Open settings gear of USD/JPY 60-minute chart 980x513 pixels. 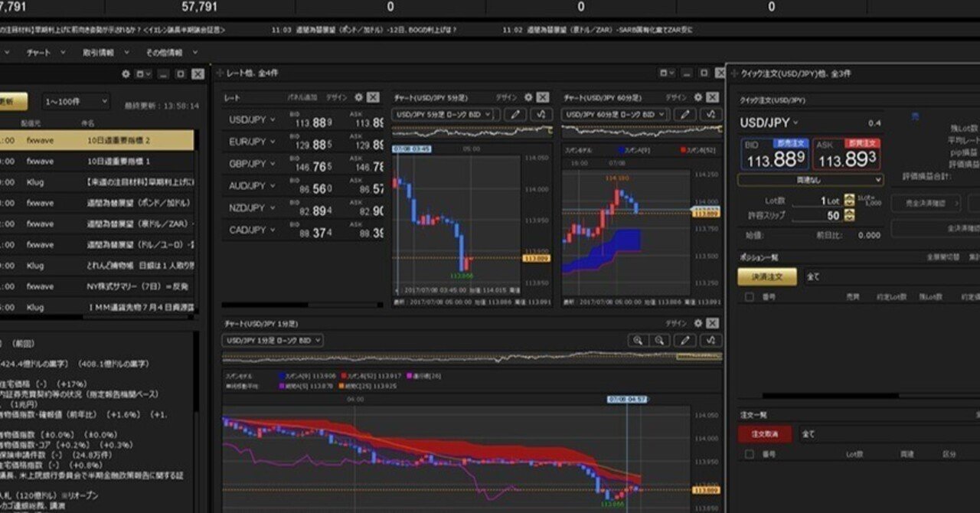pyautogui.click(x=697, y=97)
